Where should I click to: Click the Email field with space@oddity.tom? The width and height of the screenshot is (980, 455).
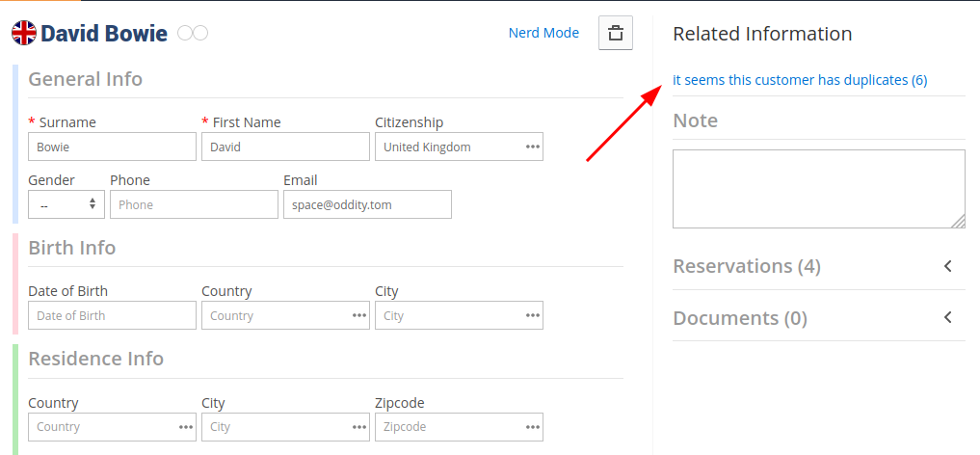[367, 204]
